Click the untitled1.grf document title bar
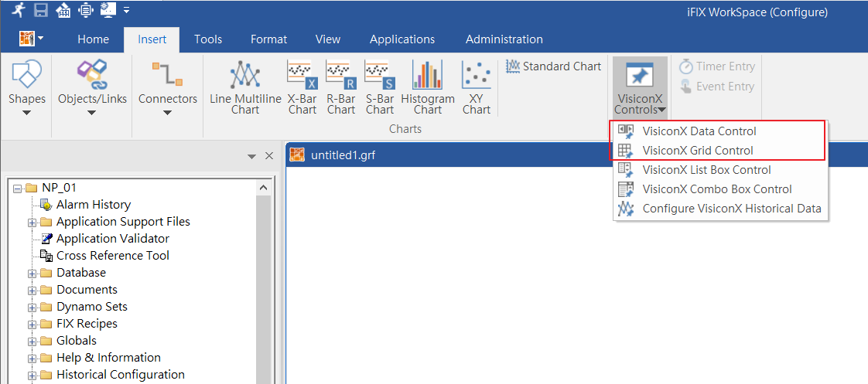 click(576, 155)
